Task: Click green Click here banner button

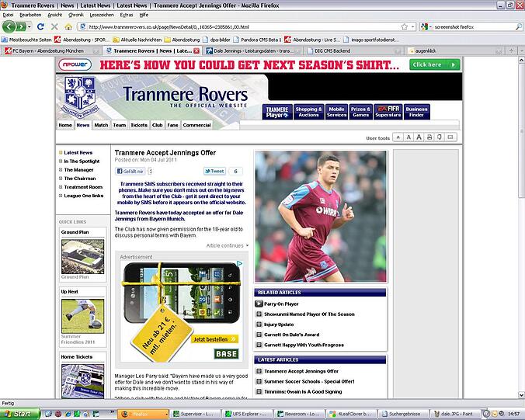Action: pos(434,64)
